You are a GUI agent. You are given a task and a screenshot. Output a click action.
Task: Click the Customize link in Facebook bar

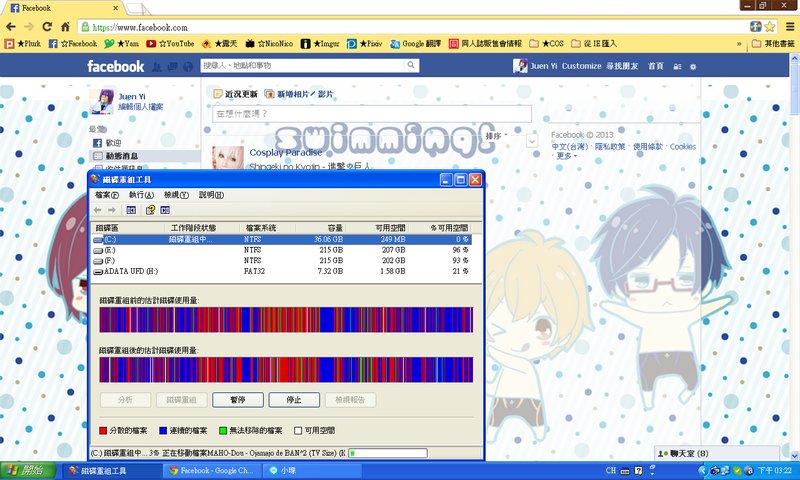(582, 66)
